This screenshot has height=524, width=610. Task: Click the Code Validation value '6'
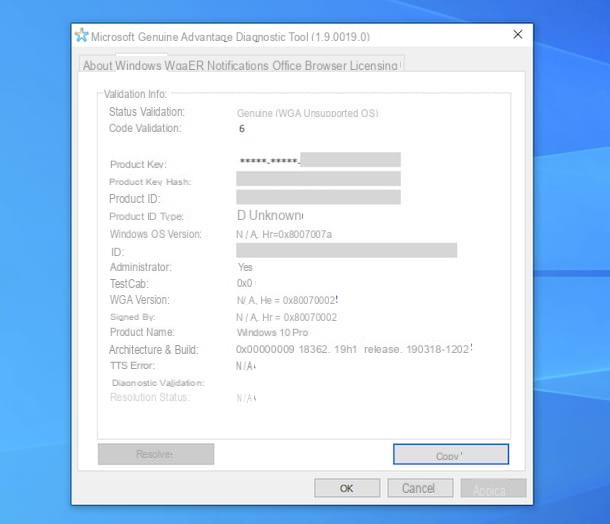242,129
